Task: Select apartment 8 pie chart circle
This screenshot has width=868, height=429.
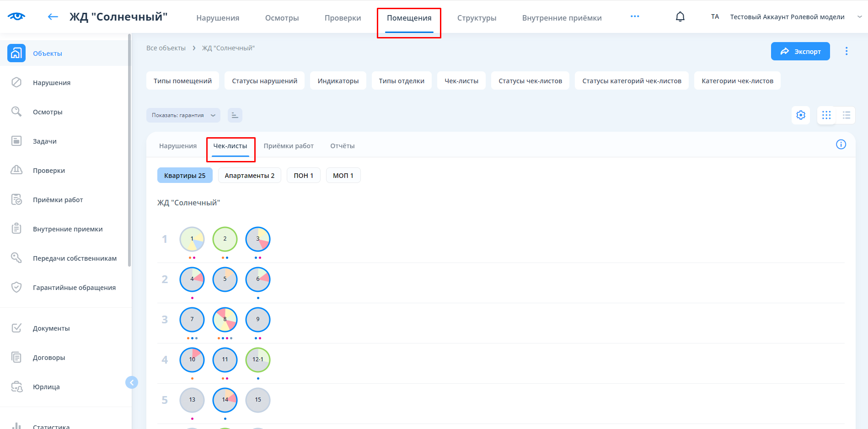Action: [225, 320]
